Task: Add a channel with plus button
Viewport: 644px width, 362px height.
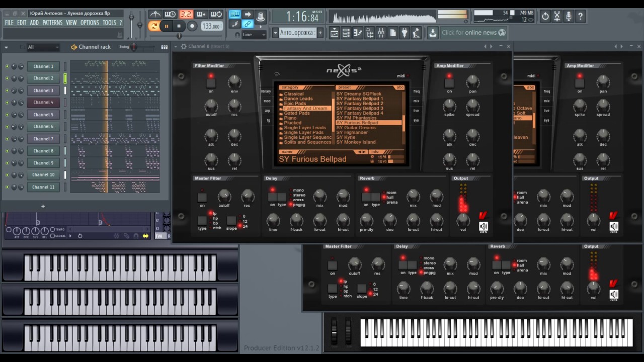Action: click(43, 206)
